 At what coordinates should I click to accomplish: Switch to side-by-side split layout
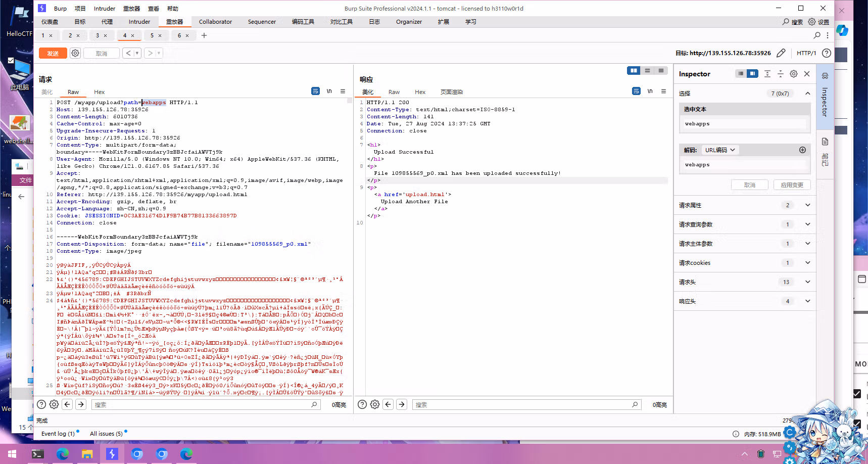[x=634, y=71]
